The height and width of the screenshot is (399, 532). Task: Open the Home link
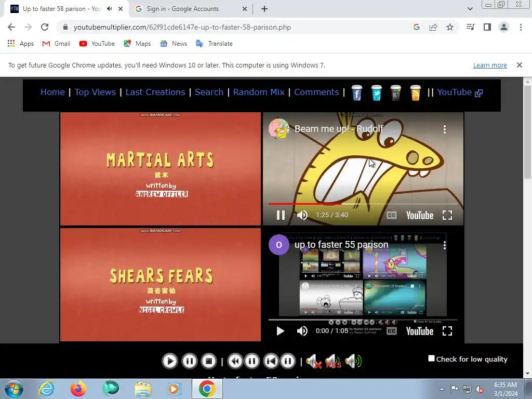tap(52, 92)
